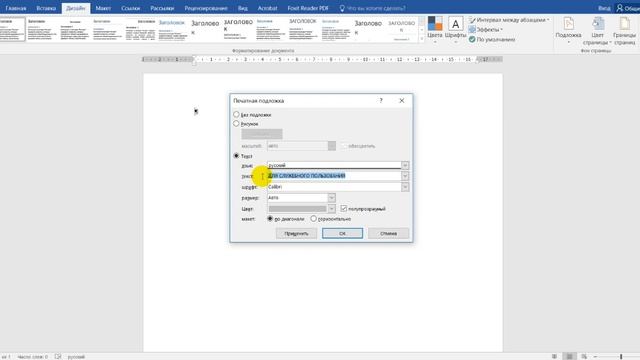This screenshot has width=640, height=360.
Task: Click the grayed-out select picture button
Action: (x=262, y=134)
